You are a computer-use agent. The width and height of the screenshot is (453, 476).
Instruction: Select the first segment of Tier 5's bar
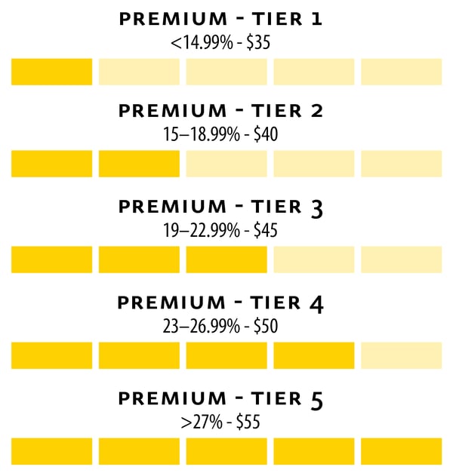pyautogui.click(x=52, y=451)
